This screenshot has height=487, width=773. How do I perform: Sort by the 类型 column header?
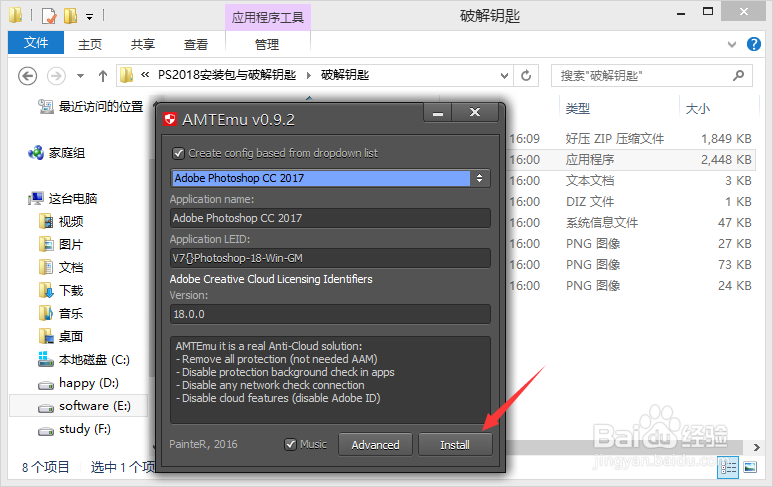coord(578,108)
